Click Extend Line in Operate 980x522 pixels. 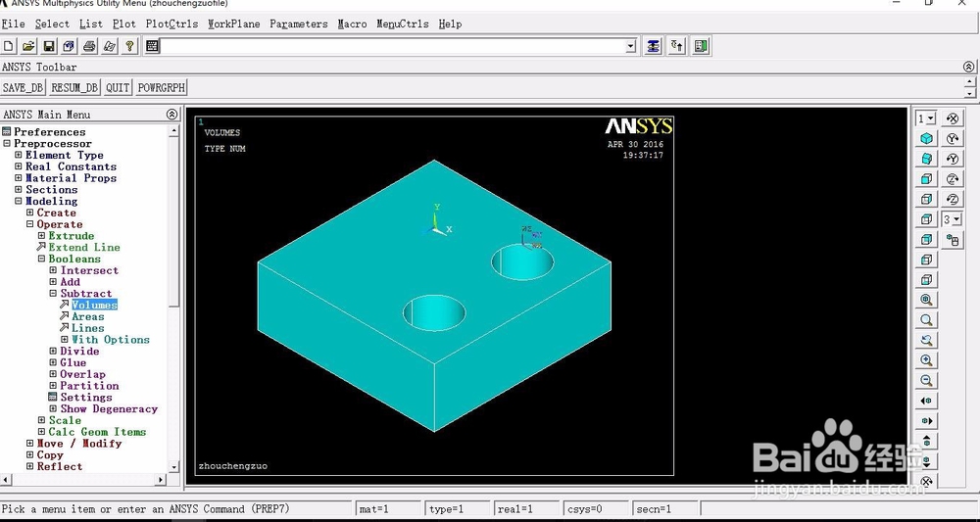(84, 247)
